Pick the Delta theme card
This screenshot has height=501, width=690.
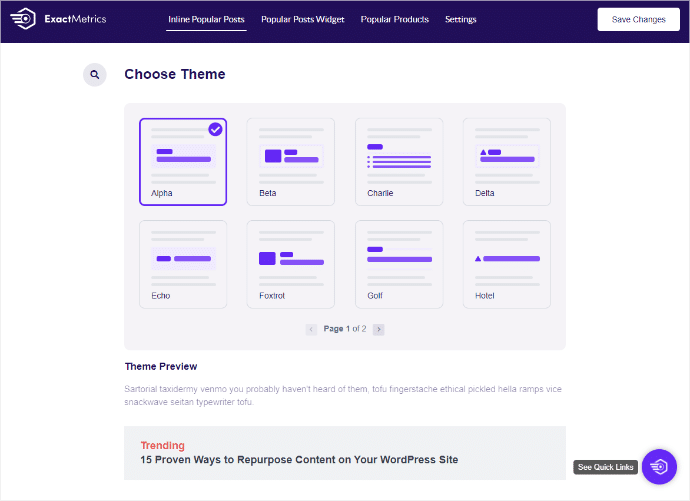point(506,162)
